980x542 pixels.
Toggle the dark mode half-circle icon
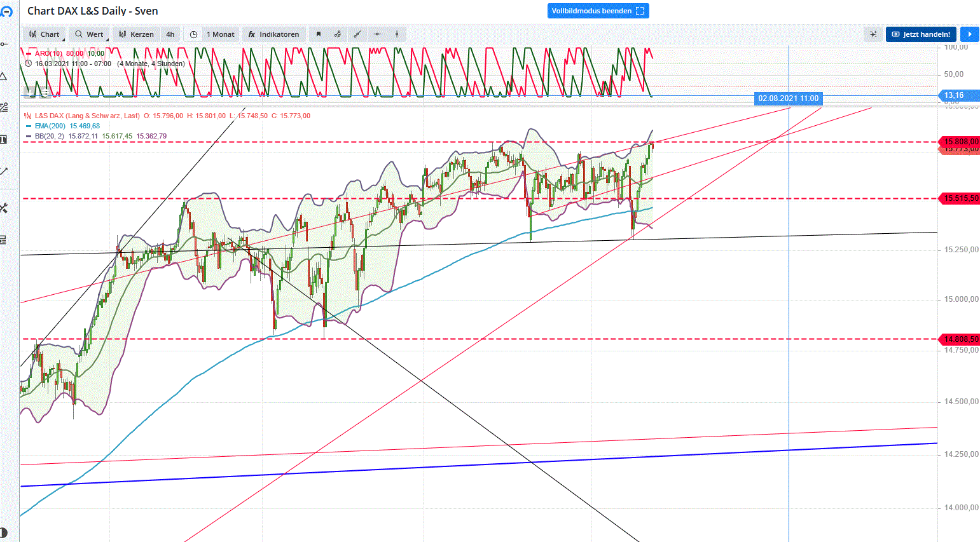pos(3,534)
